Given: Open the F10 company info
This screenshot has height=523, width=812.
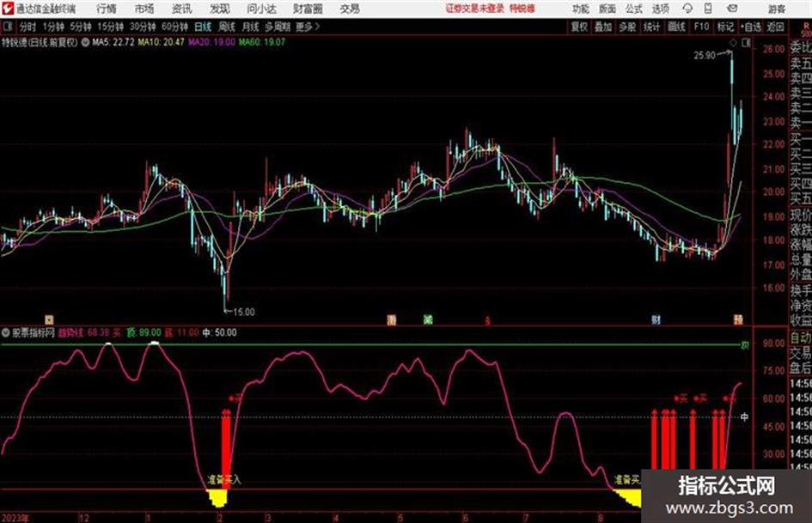Looking at the screenshot, I should point(702,27).
